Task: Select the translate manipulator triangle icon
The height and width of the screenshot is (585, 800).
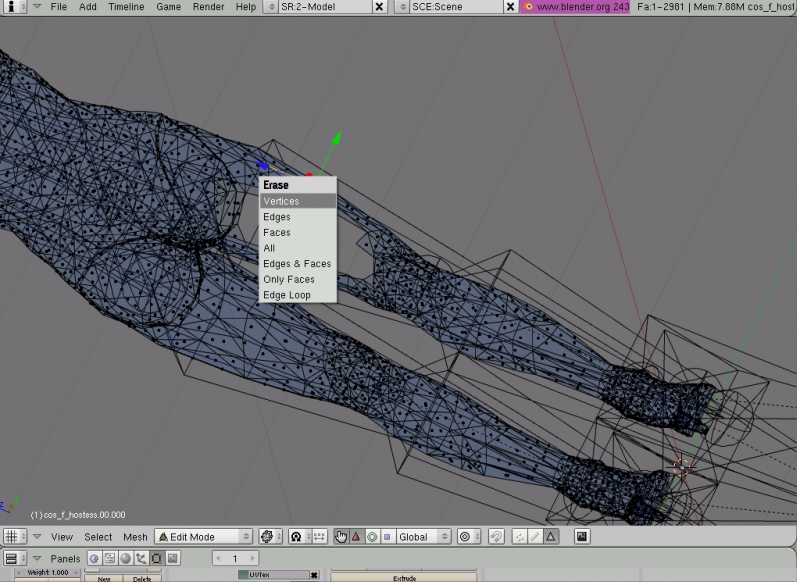Action: point(356,537)
